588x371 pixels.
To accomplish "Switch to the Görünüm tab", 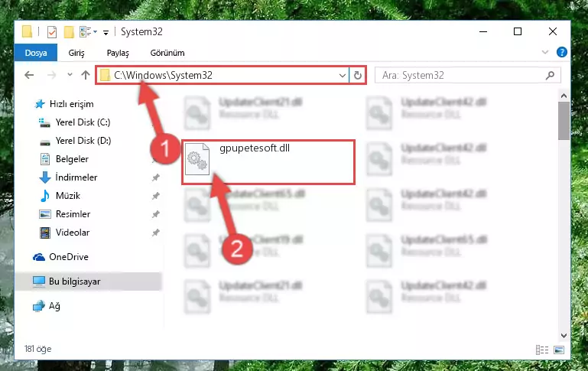I will pyautogui.click(x=167, y=53).
